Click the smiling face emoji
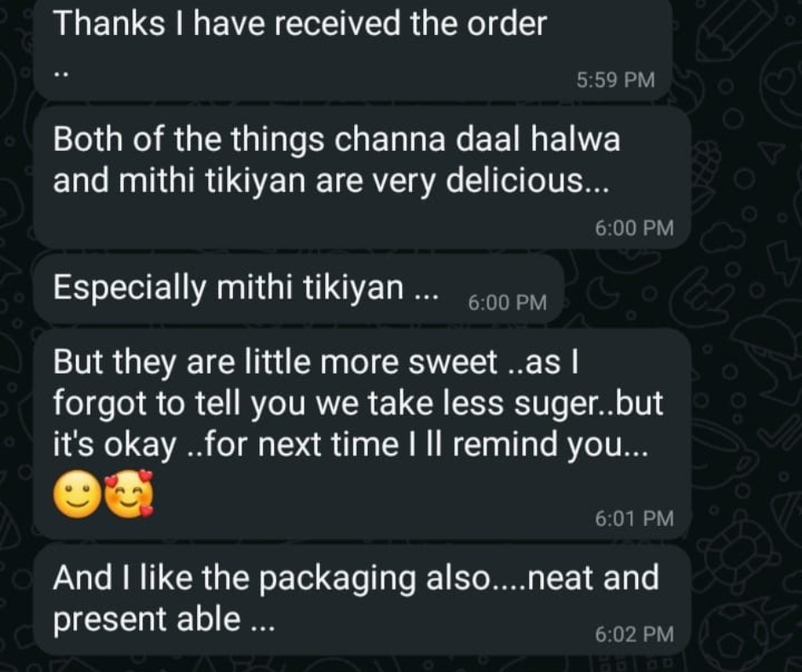 (78, 494)
